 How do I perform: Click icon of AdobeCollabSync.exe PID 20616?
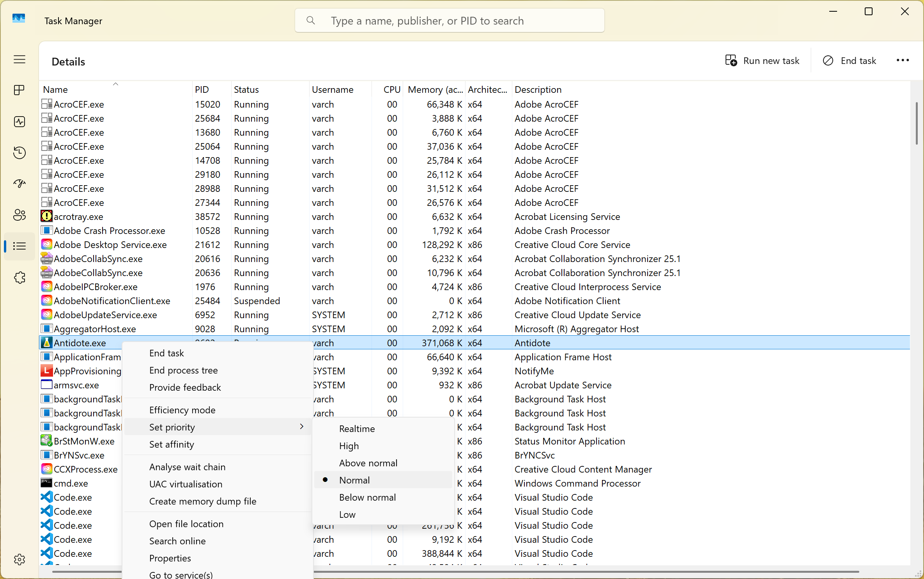[x=46, y=258]
